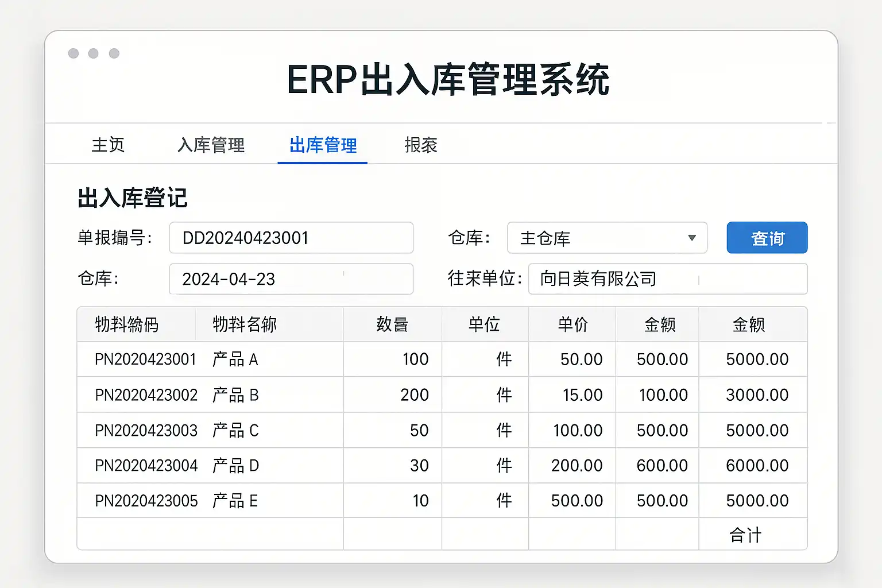Screen dimensions: 882x588
Task: Select material code PN2020423002
Action: pyautogui.click(x=146, y=395)
